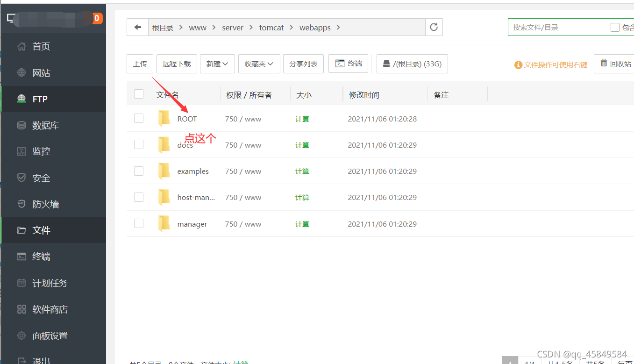The height and width of the screenshot is (364, 634).
Task: Click the back arrow in the path bar
Action: 138,28
